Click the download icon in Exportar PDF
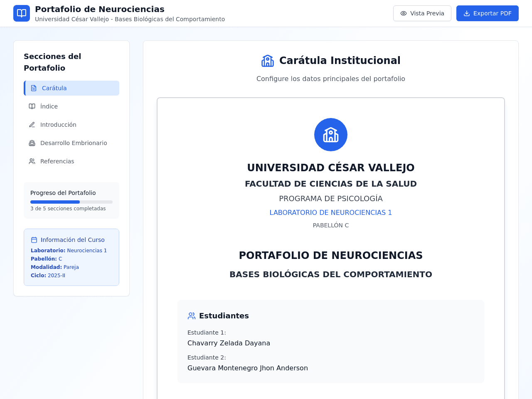The width and height of the screenshot is (532, 399). pyautogui.click(x=467, y=13)
